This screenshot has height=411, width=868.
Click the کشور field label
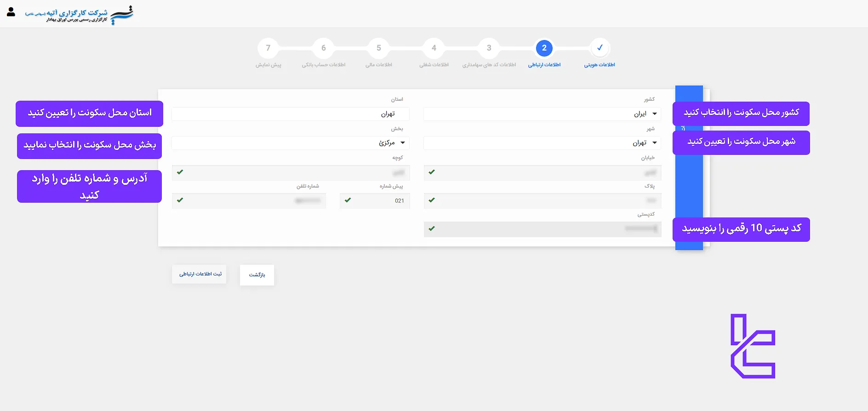[649, 99]
